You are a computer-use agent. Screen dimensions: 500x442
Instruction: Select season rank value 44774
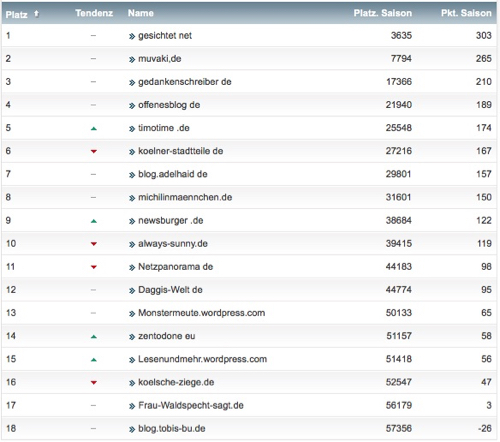point(399,290)
